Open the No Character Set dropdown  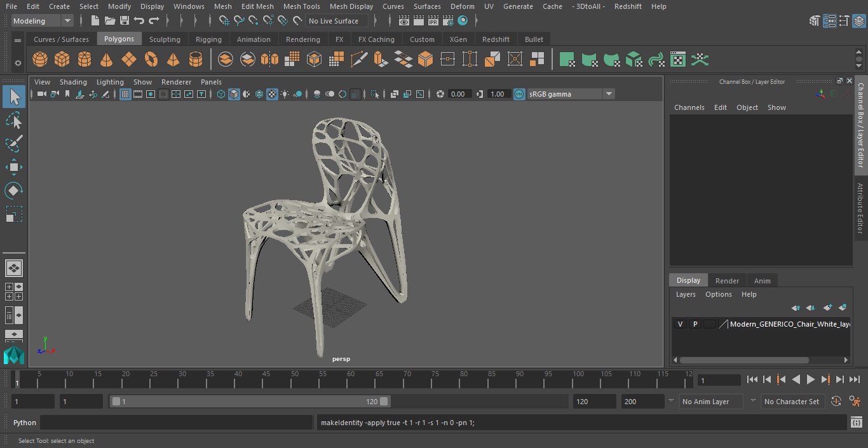click(x=792, y=402)
